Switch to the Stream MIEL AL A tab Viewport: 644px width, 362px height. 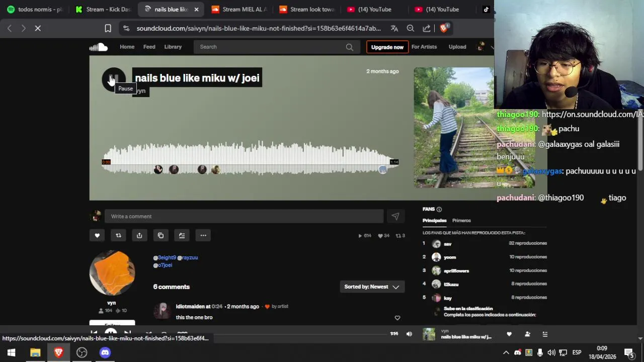pos(239,10)
